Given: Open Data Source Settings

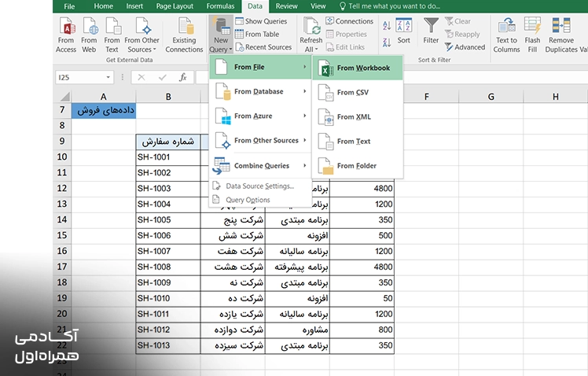Looking at the screenshot, I should (x=260, y=186).
